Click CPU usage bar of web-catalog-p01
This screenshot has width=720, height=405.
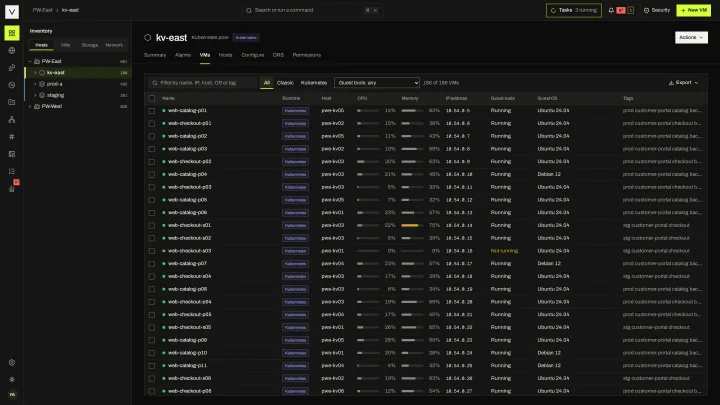tap(368, 111)
